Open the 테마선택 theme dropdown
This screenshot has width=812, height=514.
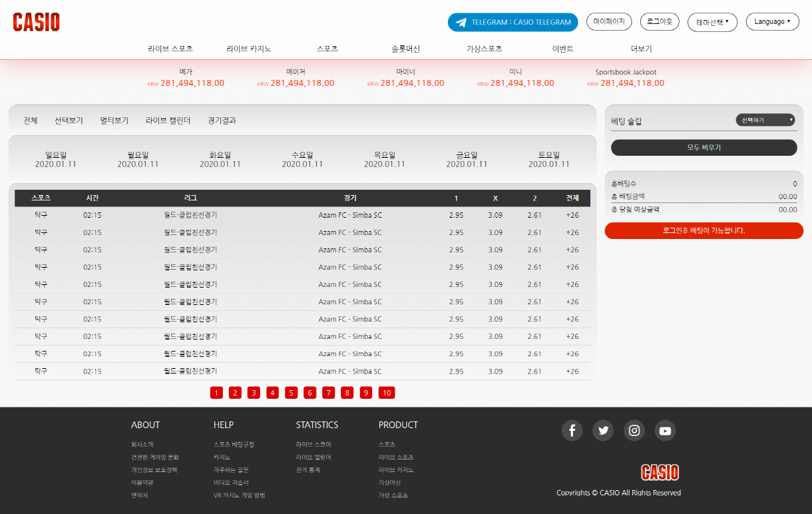click(x=712, y=22)
